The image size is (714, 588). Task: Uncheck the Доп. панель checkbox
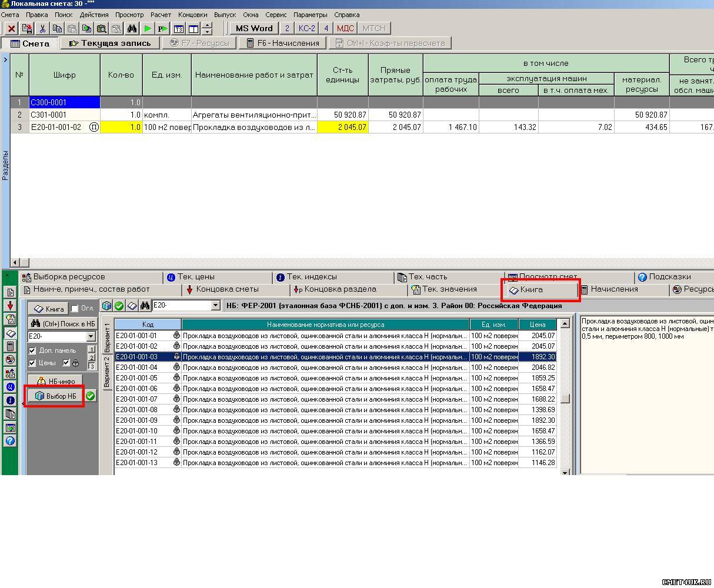coord(32,351)
